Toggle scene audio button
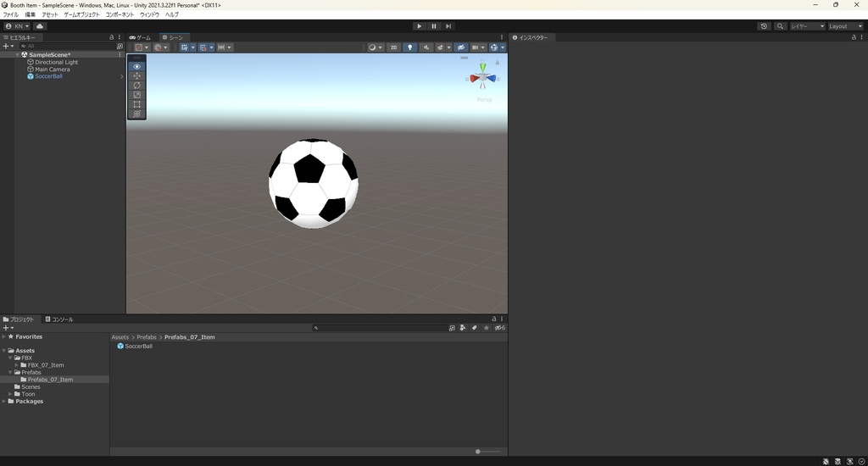This screenshot has height=466, width=868. tap(426, 47)
